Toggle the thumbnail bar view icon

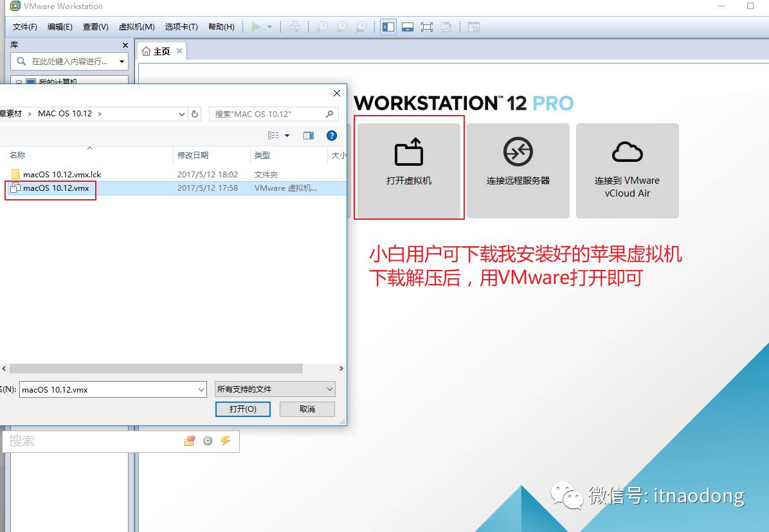click(408, 27)
